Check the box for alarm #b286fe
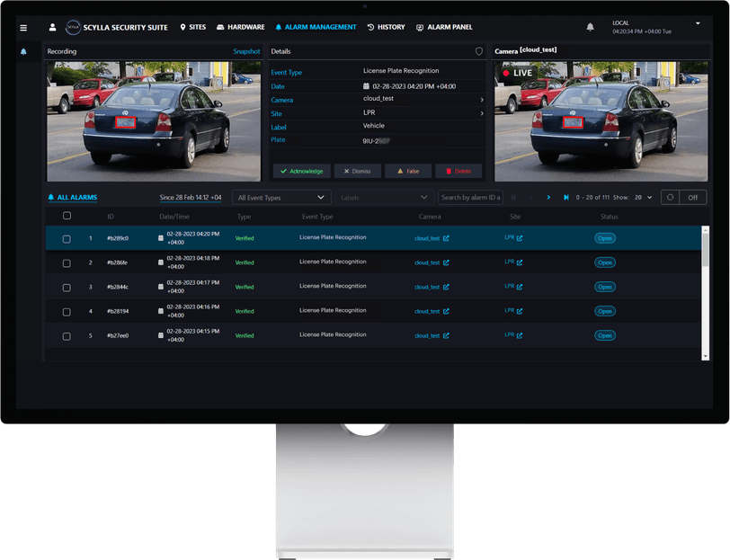The image size is (730, 560). [x=67, y=263]
